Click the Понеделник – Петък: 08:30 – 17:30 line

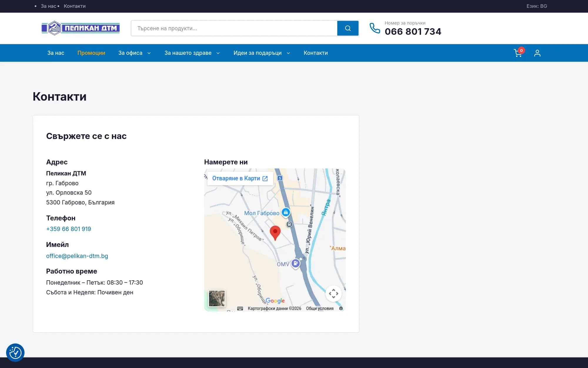[x=94, y=283]
